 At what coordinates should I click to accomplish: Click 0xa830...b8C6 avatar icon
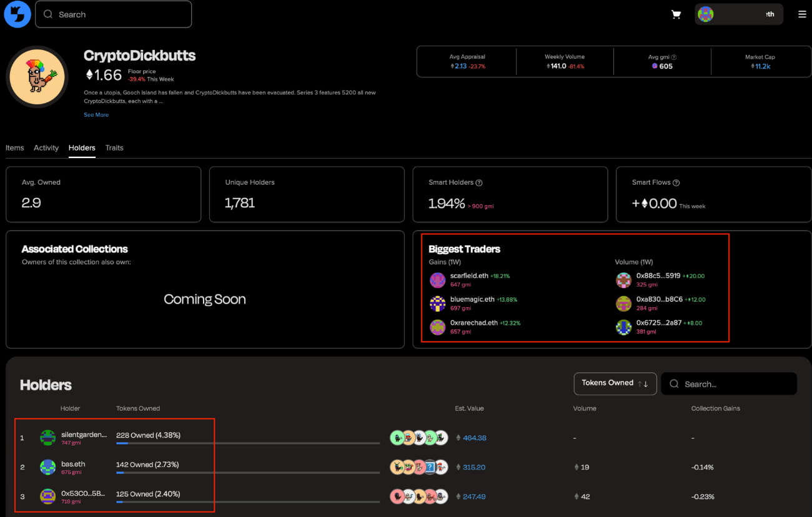[624, 303]
